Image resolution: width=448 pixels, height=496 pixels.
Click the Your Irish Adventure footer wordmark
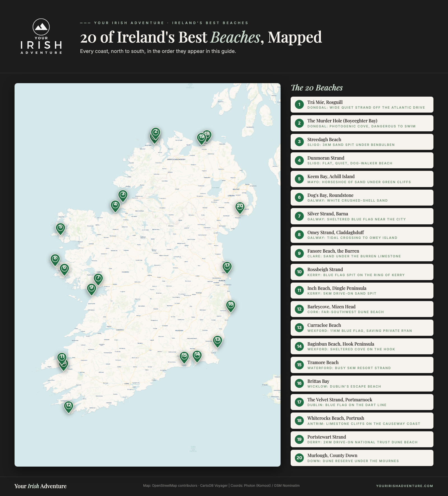41,486
